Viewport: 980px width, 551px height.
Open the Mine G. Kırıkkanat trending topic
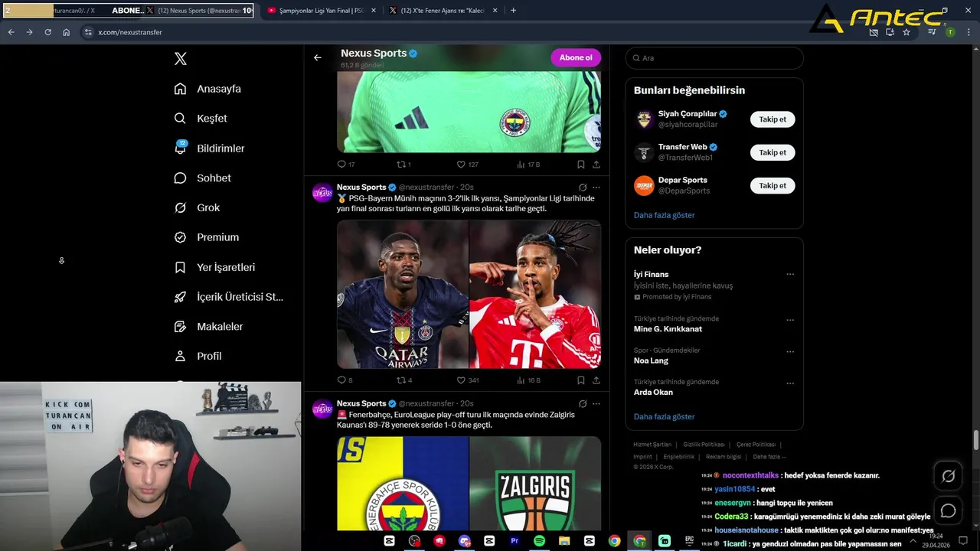(x=668, y=329)
